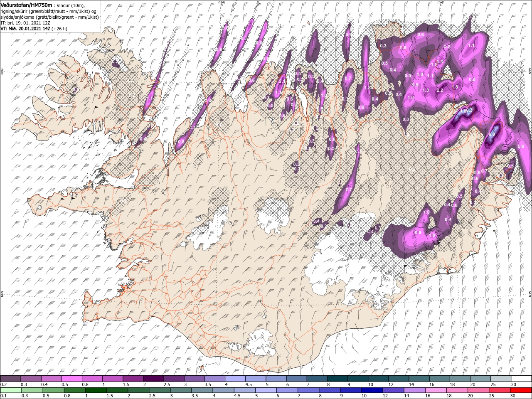Select the lower legend swatch between 2 and 2.5
This screenshot has width=532, height=399.
138,390
